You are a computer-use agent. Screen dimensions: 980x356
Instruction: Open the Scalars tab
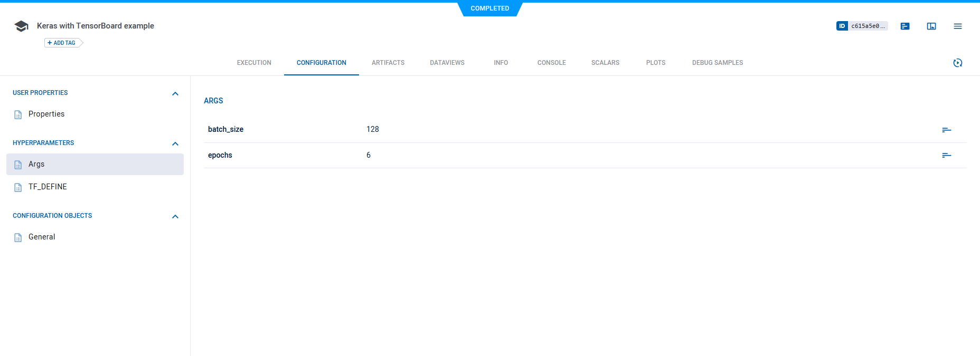coord(605,63)
